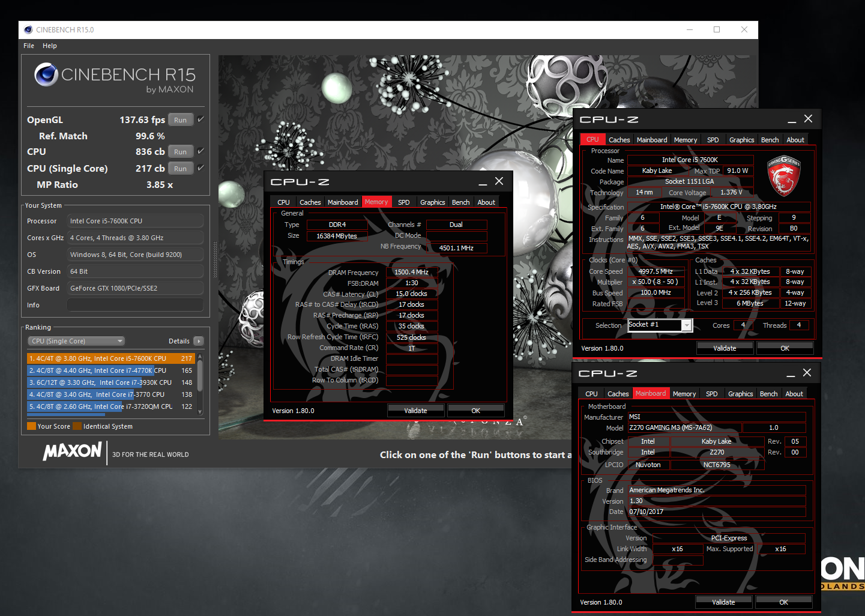Click OK in Memory CPU-Z window
The height and width of the screenshot is (616, 865).
[475, 411]
